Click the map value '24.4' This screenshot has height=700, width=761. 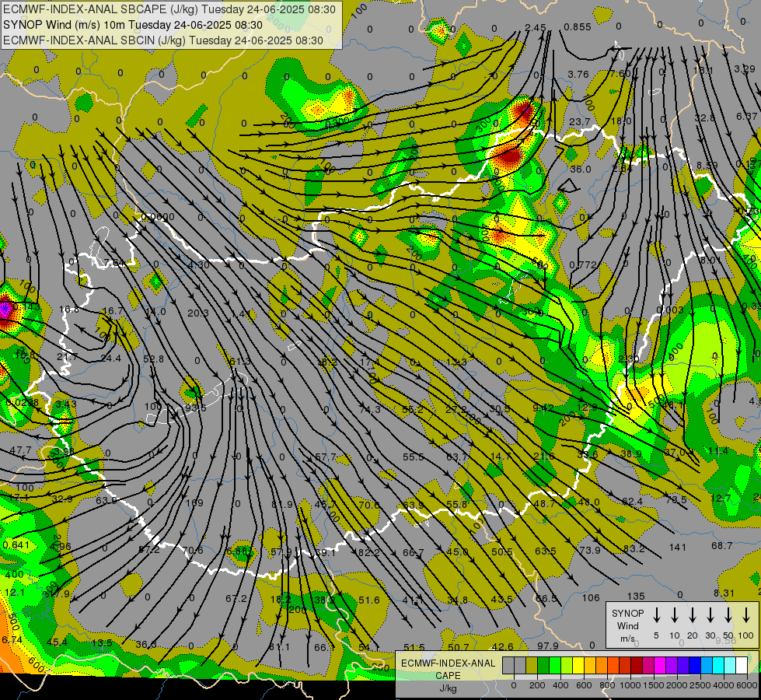[x=110, y=358]
